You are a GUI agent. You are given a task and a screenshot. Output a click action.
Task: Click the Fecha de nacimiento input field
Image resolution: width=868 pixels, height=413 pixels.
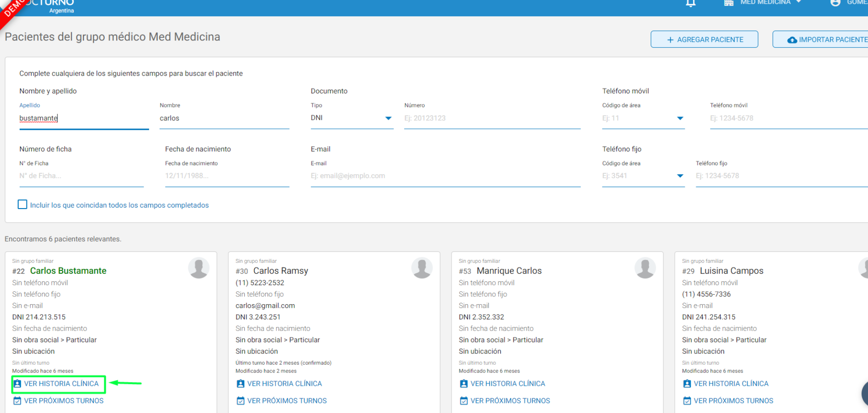227,176
